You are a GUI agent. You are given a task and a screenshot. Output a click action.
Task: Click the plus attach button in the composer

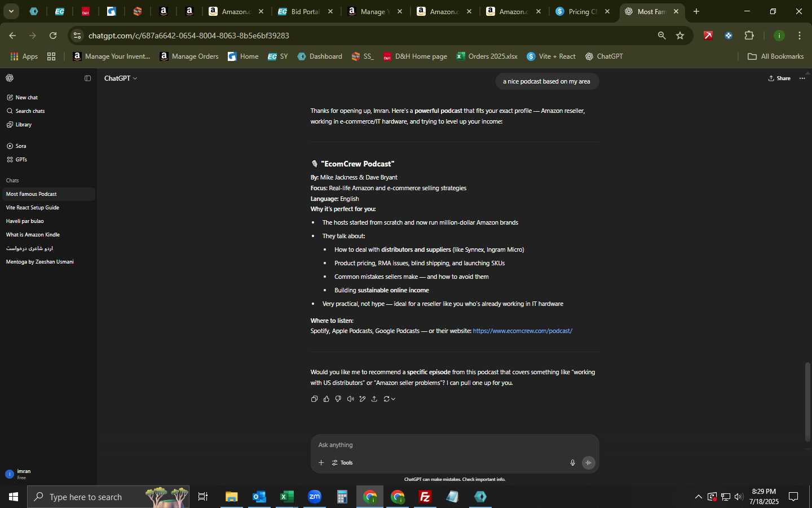click(x=321, y=463)
